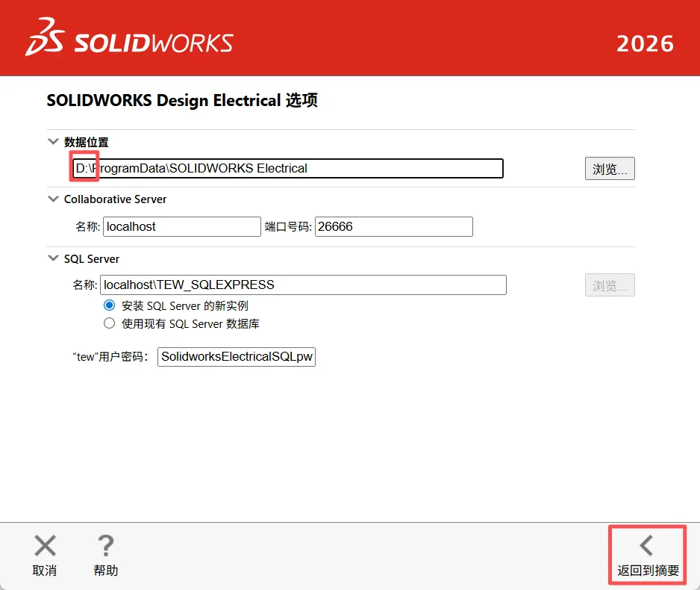Click the '帮助' label text
This screenshot has height=590, width=700.
[106, 571]
